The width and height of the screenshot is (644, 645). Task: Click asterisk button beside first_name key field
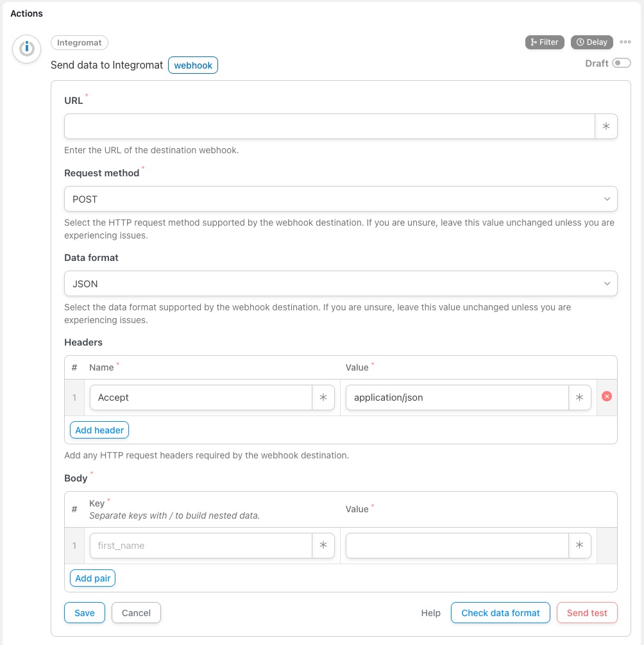(323, 546)
